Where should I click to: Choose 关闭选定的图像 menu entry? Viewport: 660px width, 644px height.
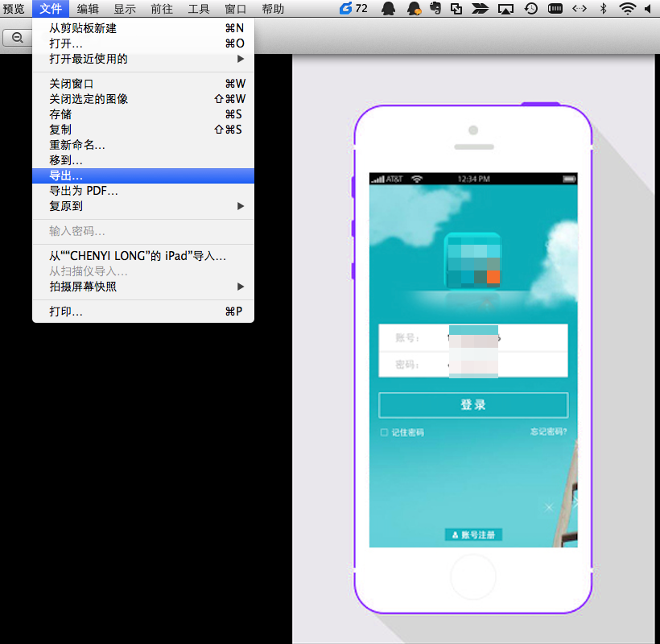click(x=143, y=98)
